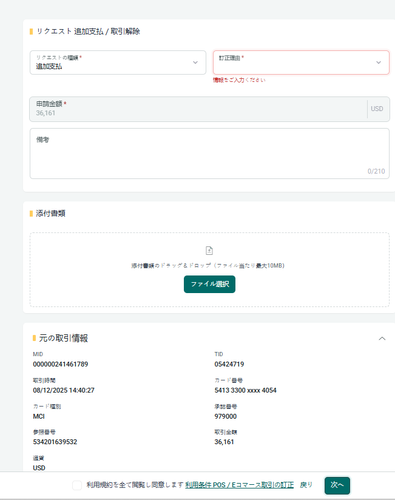
Task: Open the 利用条件 POS / Eコマース terms link
Action: 240,485
